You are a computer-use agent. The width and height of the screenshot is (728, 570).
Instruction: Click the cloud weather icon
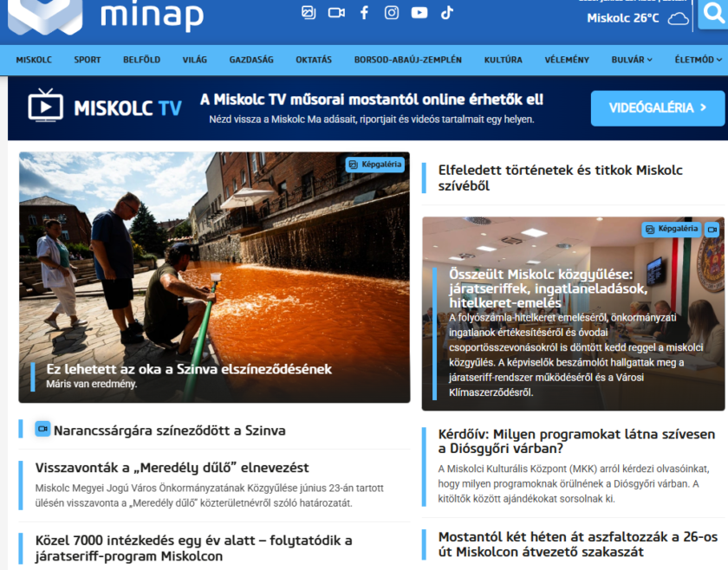(x=678, y=18)
